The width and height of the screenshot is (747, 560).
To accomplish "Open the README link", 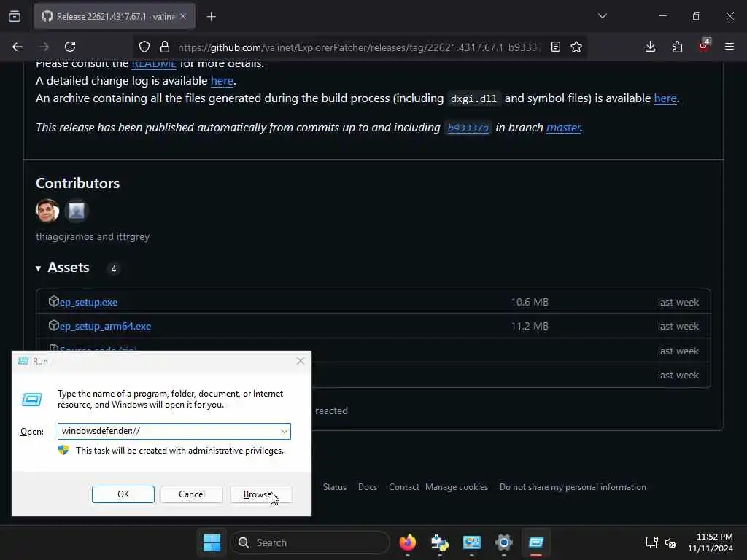I will click(x=154, y=63).
